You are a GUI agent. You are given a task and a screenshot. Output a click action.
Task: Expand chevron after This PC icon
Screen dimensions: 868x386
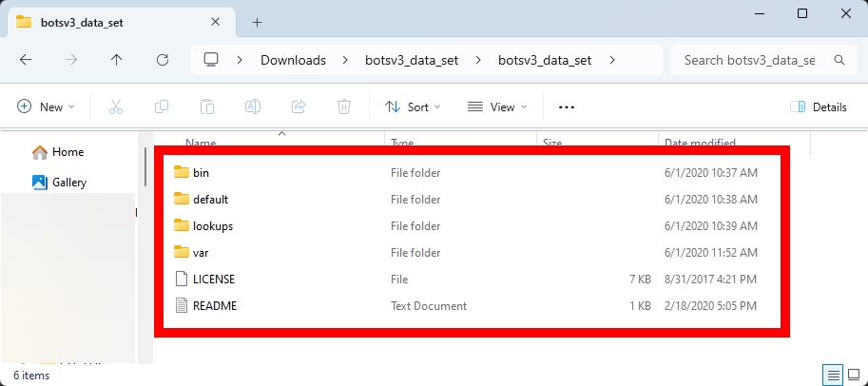[240, 60]
